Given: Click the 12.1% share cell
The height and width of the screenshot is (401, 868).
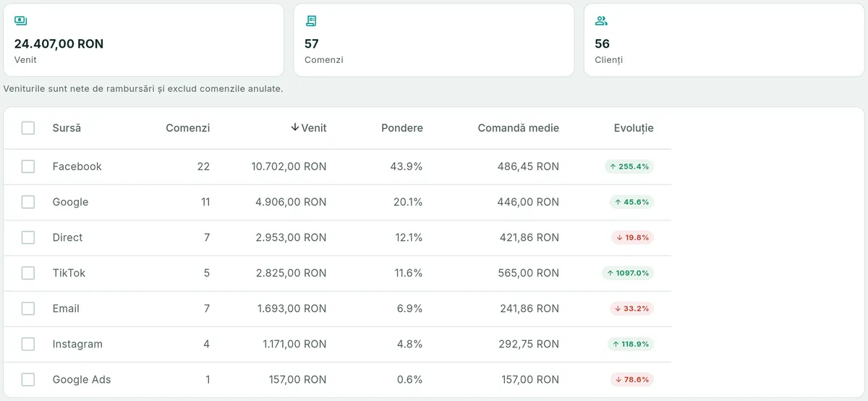Looking at the screenshot, I should point(409,237).
